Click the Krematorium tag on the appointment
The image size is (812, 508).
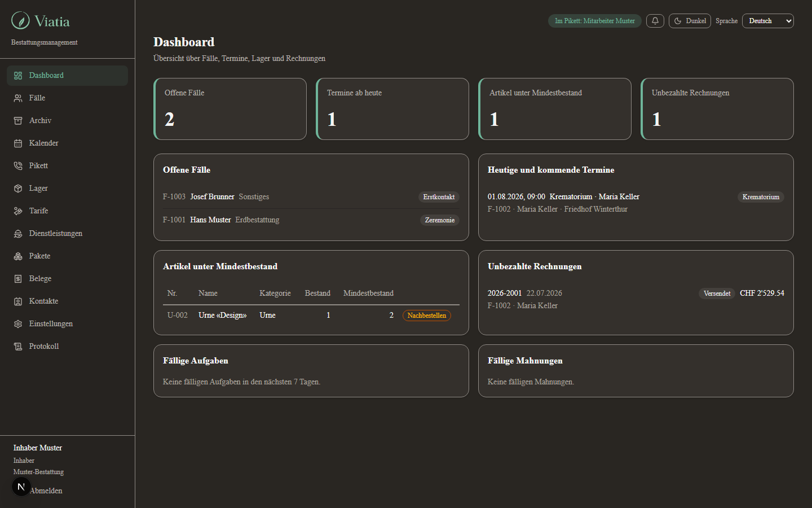761,197
